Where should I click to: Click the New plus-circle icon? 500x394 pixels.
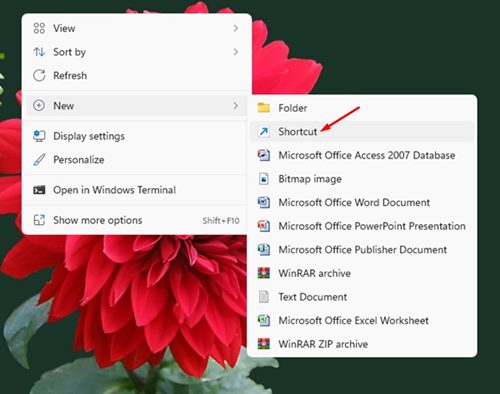pos(39,106)
